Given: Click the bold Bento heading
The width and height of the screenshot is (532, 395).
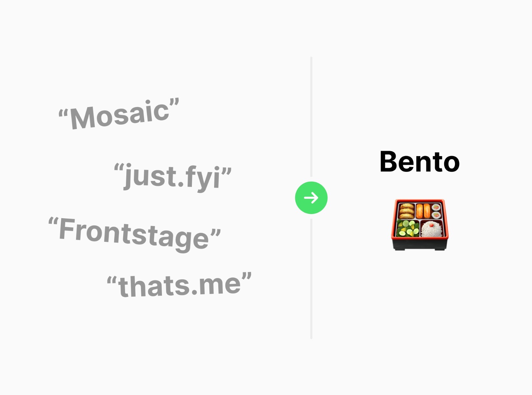Looking at the screenshot, I should [420, 162].
